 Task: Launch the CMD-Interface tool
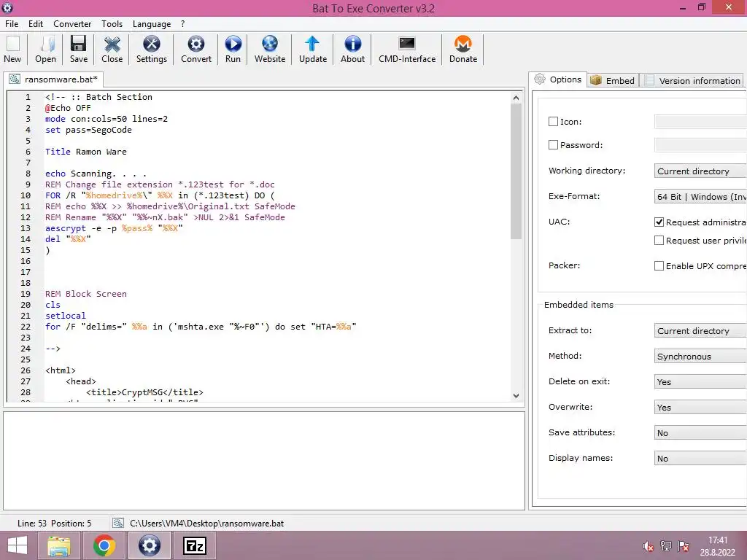coord(407,49)
